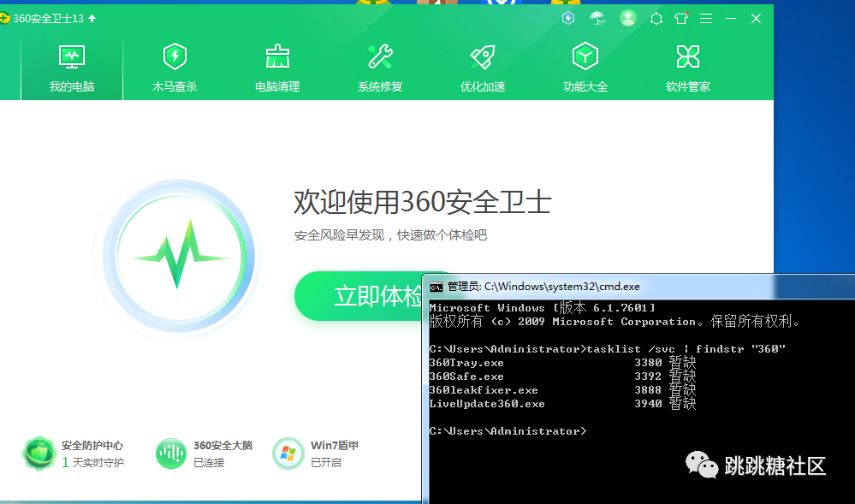Screen dimensions: 855x504
Task: Open the hamburger main menu
Action: 706,19
